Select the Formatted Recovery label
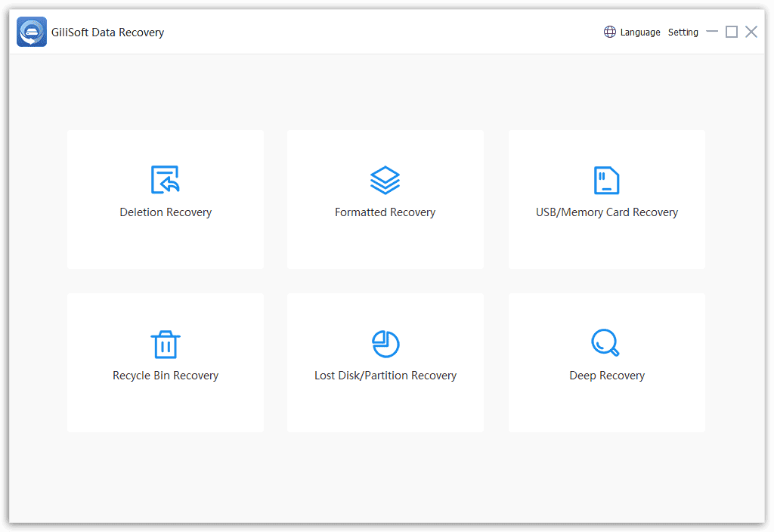774x532 pixels. 385,212
